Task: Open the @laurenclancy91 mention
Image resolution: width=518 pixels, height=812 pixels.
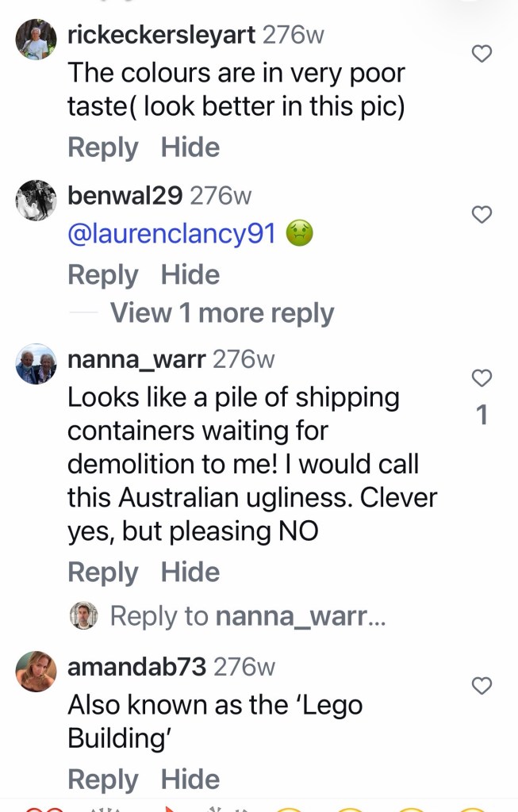Action: [171, 233]
